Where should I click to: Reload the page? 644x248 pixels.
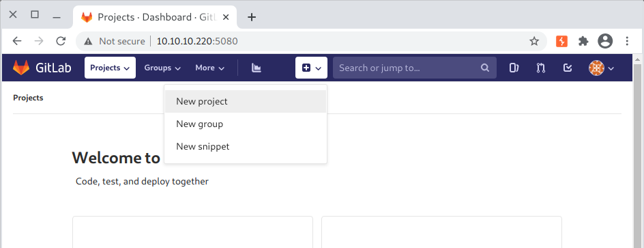(61, 41)
